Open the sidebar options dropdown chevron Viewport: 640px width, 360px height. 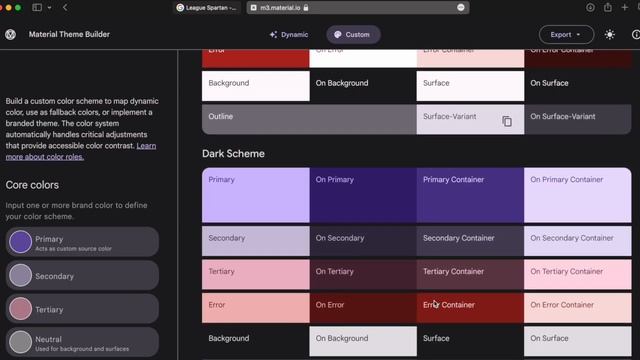click(49, 7)
